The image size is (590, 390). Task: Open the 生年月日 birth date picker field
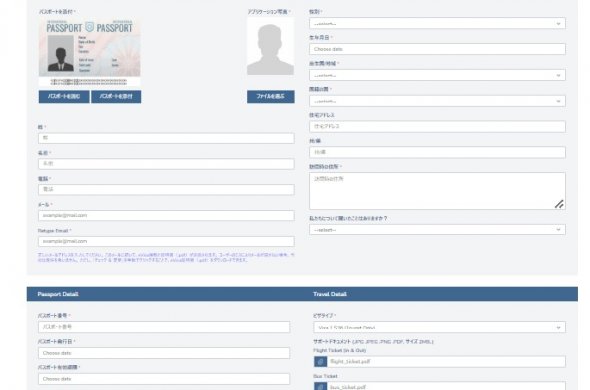point(437,49)
